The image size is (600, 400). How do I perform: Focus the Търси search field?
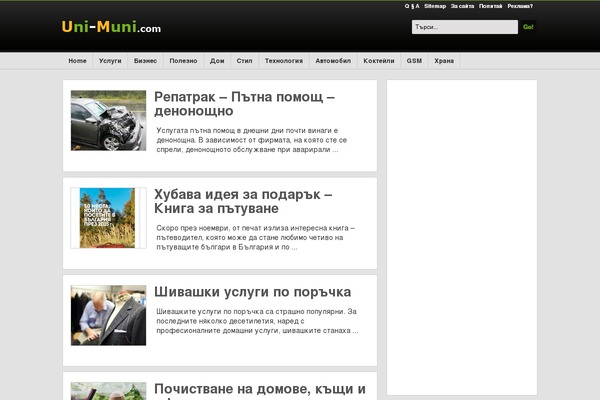[x=465, y=27]
